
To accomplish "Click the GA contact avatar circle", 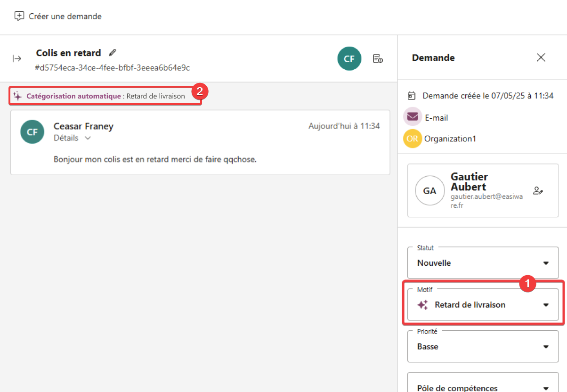I will [429, 191].
